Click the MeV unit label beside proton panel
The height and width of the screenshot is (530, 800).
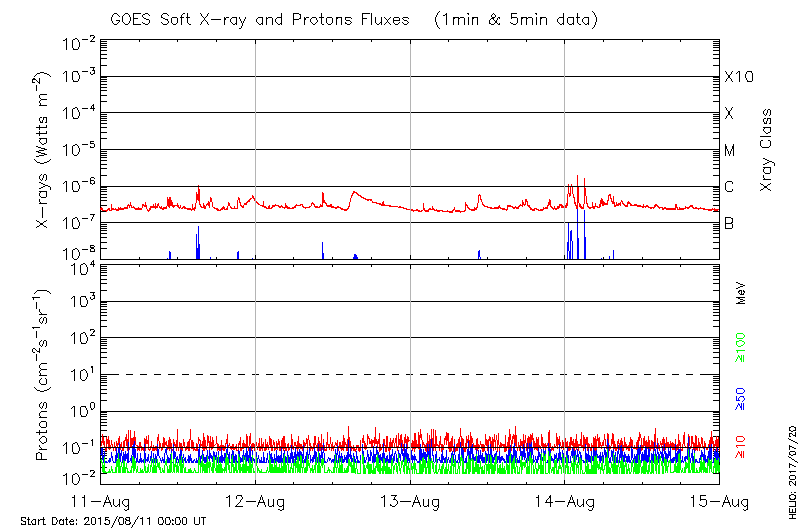[x=741, y=295]
